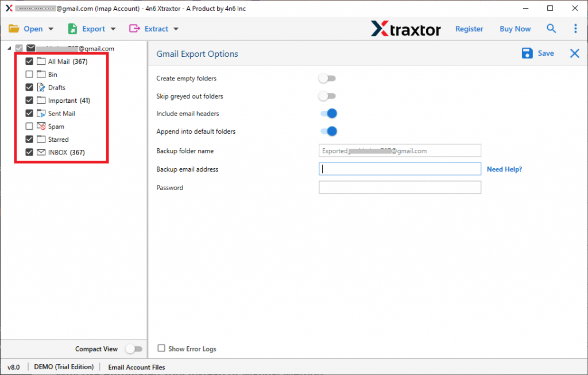Expand the Export dropdown arrow
588x375 pixels.
point(113,29)
